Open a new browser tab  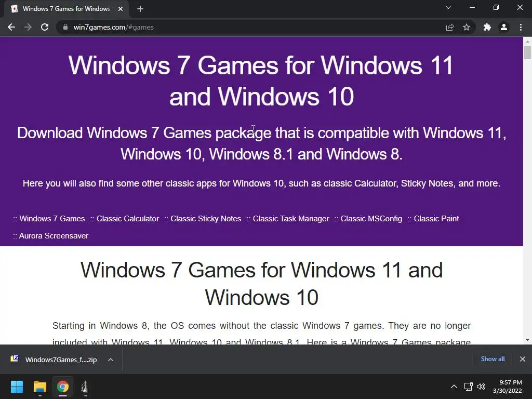[140, 9]
